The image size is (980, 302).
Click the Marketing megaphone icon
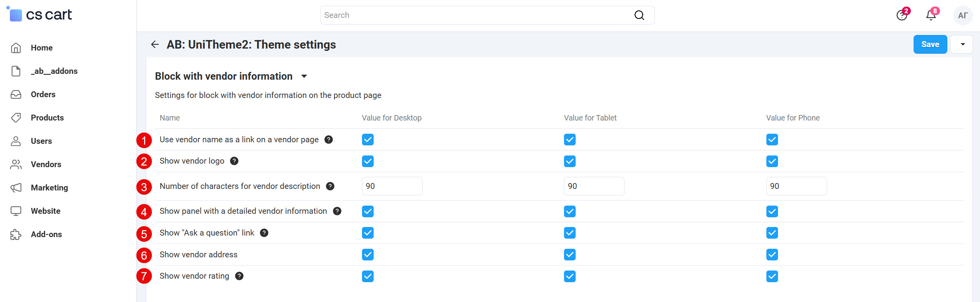click(16, 188)
